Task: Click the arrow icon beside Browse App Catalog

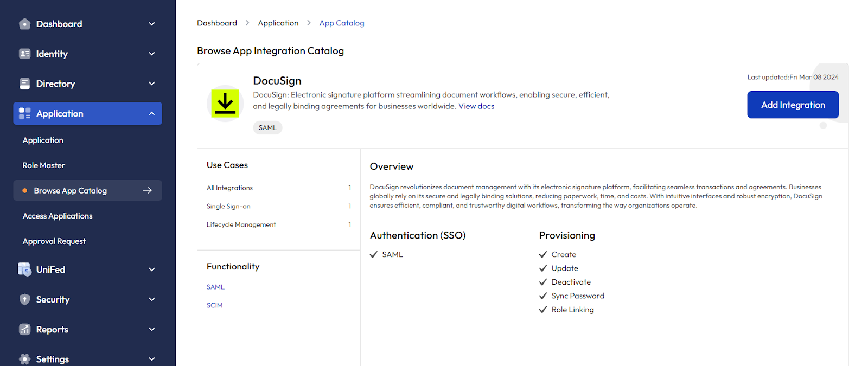Action: (x=147, y=190)
